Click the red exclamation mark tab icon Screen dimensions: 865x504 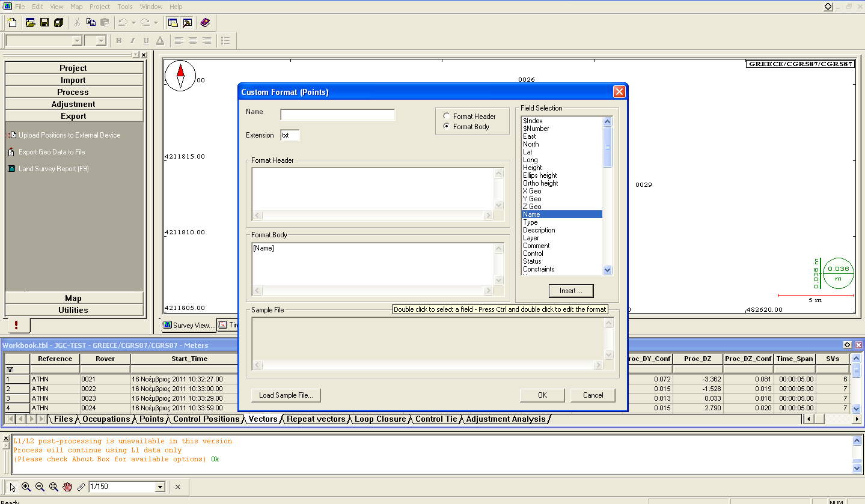16,325
